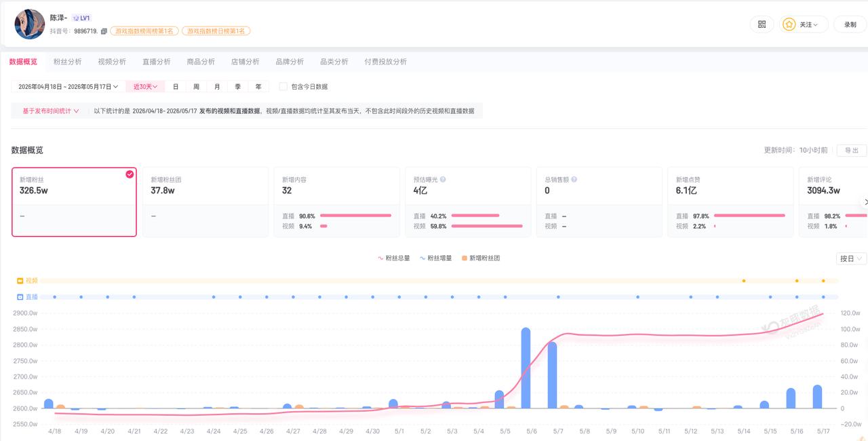This screenshot has width=868, height=441.
Task: Toggle the 新增粉丝团 legend series
Action: click(480, 258)
